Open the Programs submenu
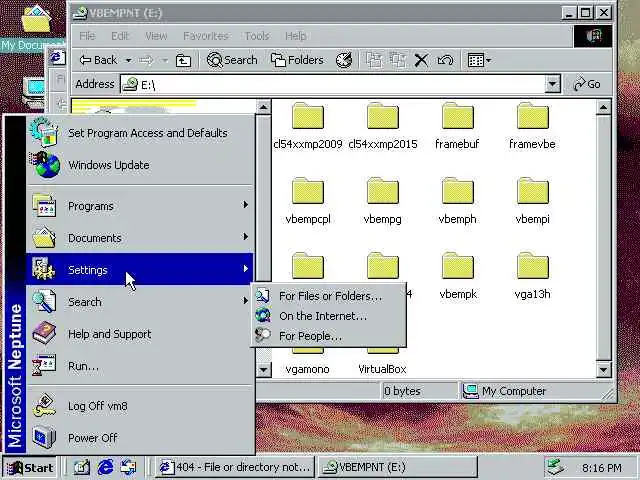This screenshot has width=640, height=480. (x=140, y=206)
